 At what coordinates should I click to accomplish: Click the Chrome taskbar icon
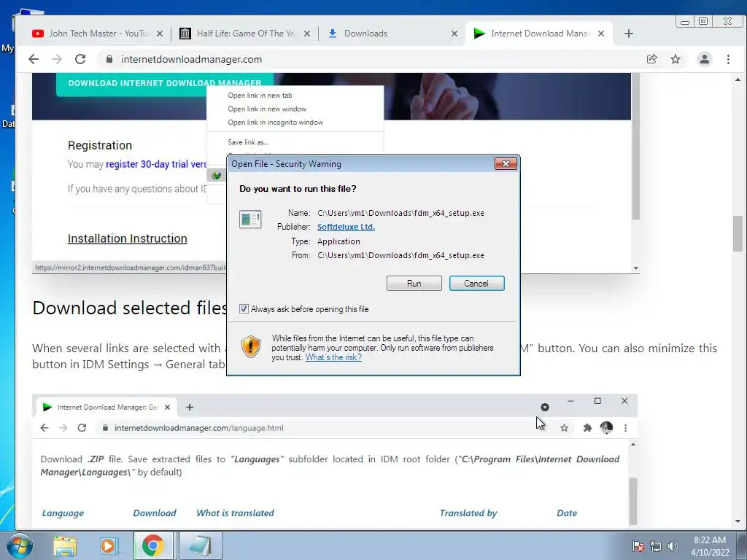point(152,545)
